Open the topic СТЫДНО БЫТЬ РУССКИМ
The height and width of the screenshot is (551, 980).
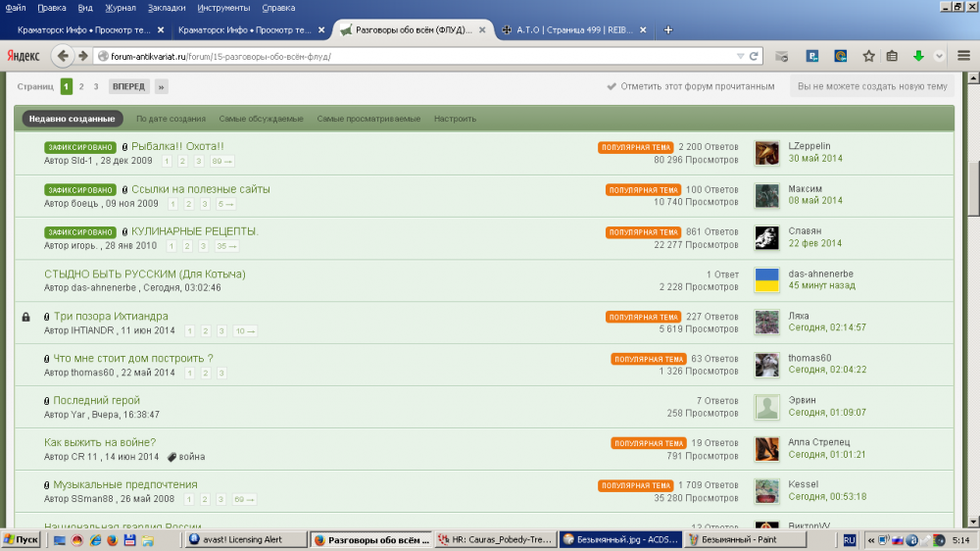click(144, 274)
